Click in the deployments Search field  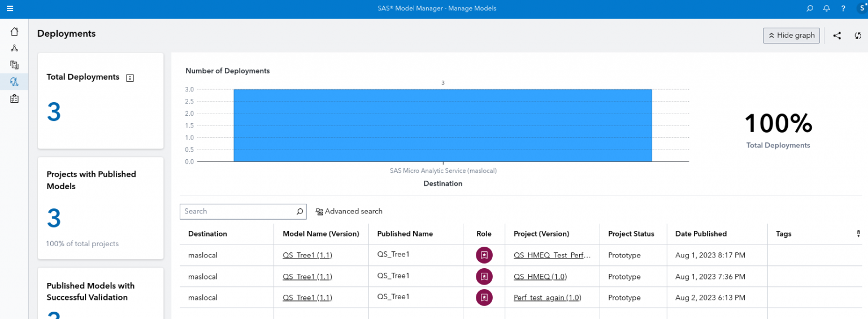237,211
